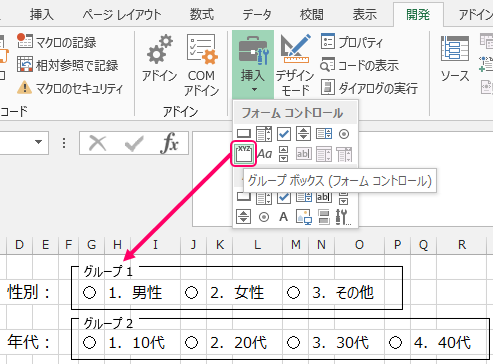Select radio button 1. 男性
Image resolution: width=493 pixels, height=364 pixels.
pos(89,292)
